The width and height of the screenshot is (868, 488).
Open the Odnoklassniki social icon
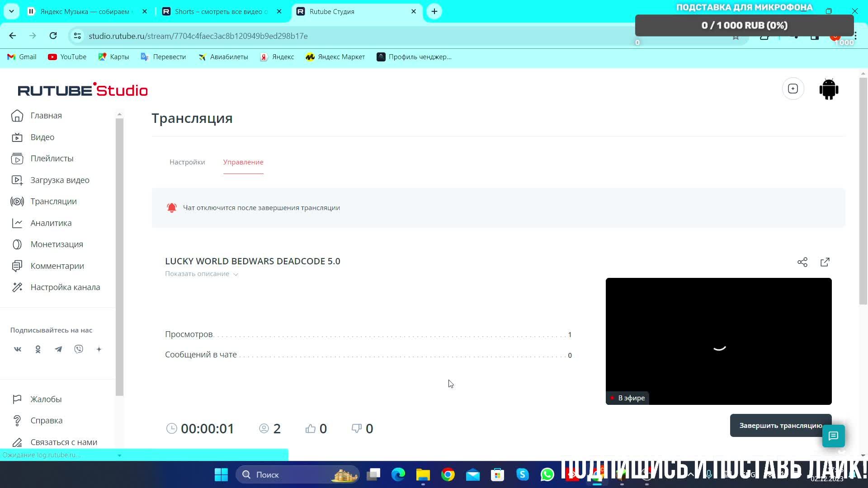(38, 349)
